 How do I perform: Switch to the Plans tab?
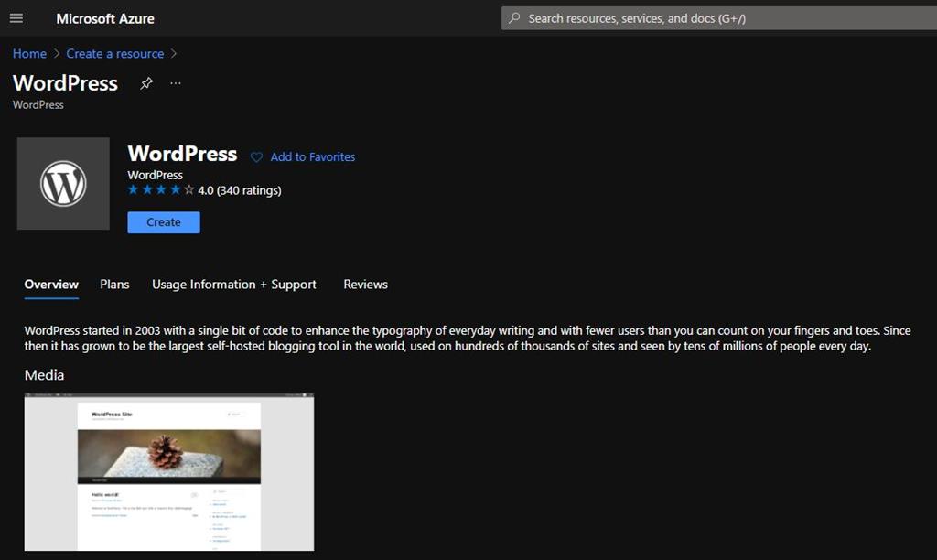(x=114, y=285)
